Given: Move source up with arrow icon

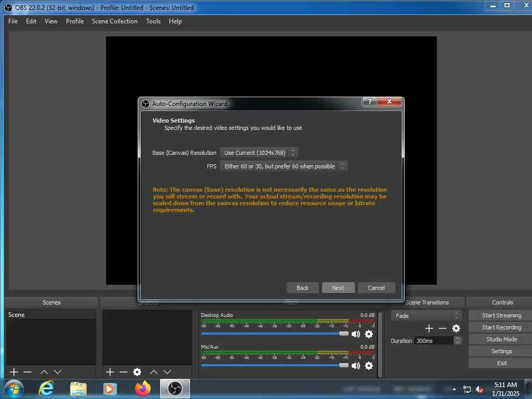Looking at the screenshot, I should [154, 372].
